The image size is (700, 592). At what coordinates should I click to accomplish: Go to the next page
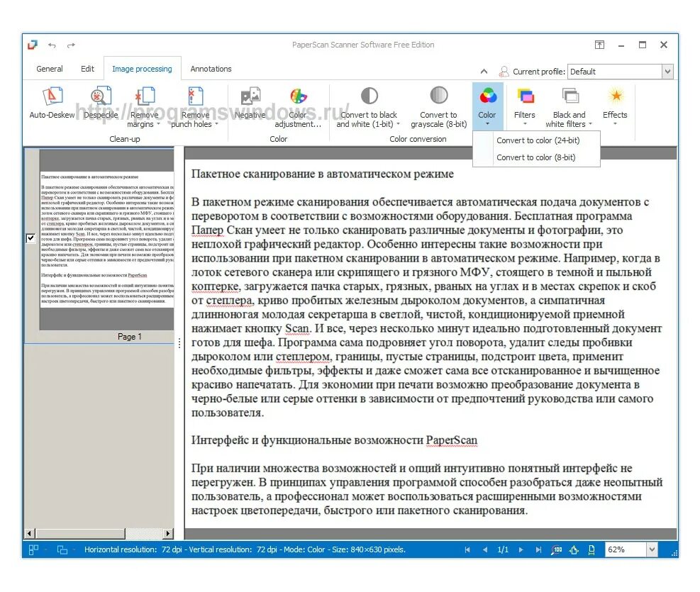[521, 549]
